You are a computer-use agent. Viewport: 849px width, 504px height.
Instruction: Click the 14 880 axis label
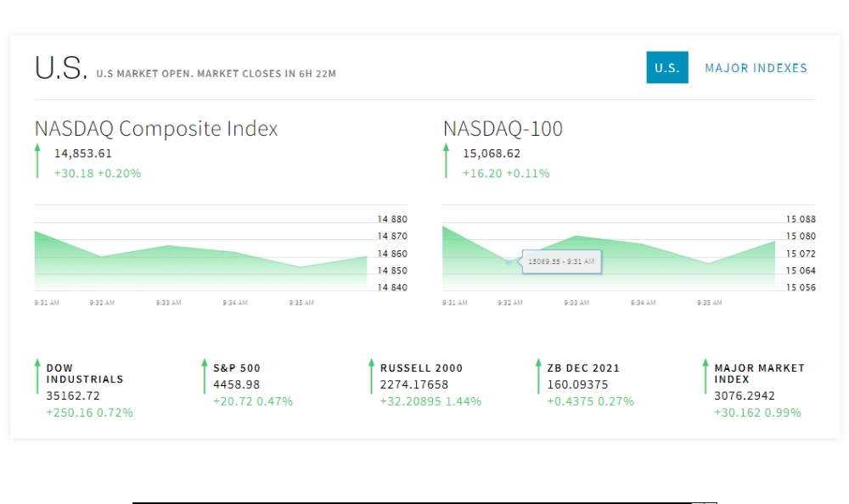click(x=392, y=219)
